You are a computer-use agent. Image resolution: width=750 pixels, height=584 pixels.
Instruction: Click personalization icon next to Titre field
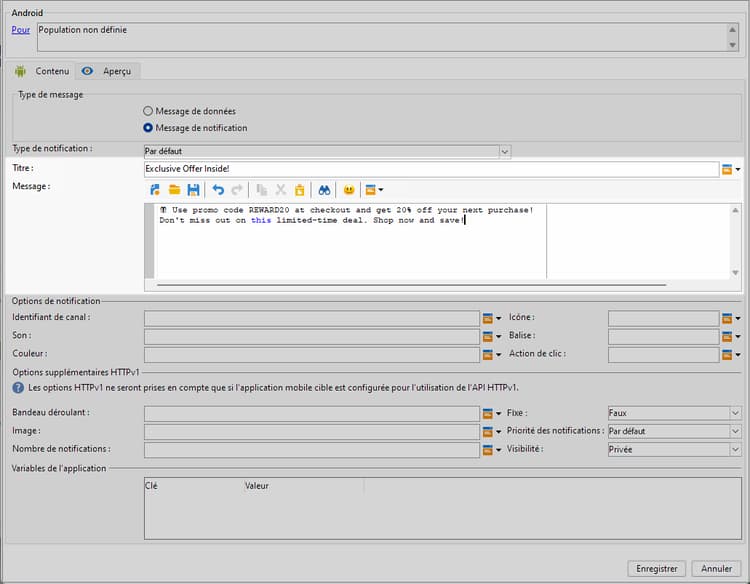[x=727, y=170]
